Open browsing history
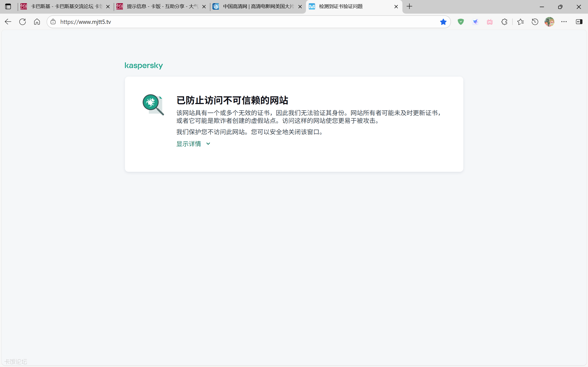 535,22
